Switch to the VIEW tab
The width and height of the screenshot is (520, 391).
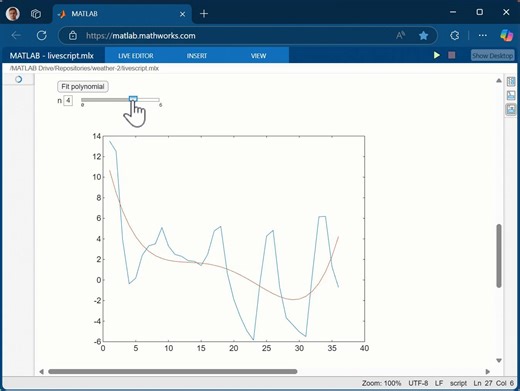[258, 56]
